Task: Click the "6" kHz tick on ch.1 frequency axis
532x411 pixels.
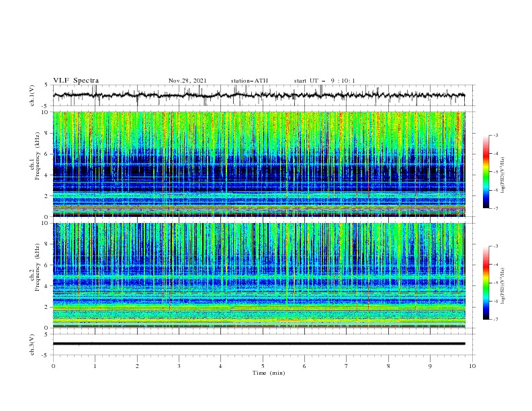Action: (46, 154)
